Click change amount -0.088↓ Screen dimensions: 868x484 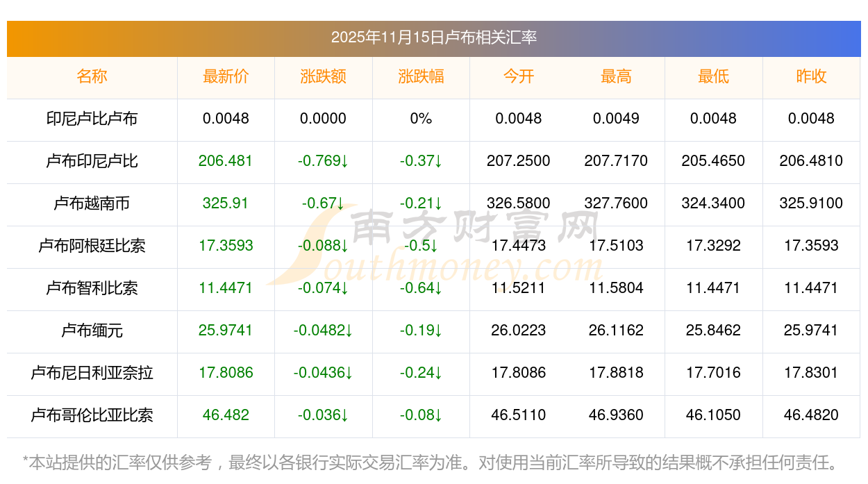click(x=324, y=246)
